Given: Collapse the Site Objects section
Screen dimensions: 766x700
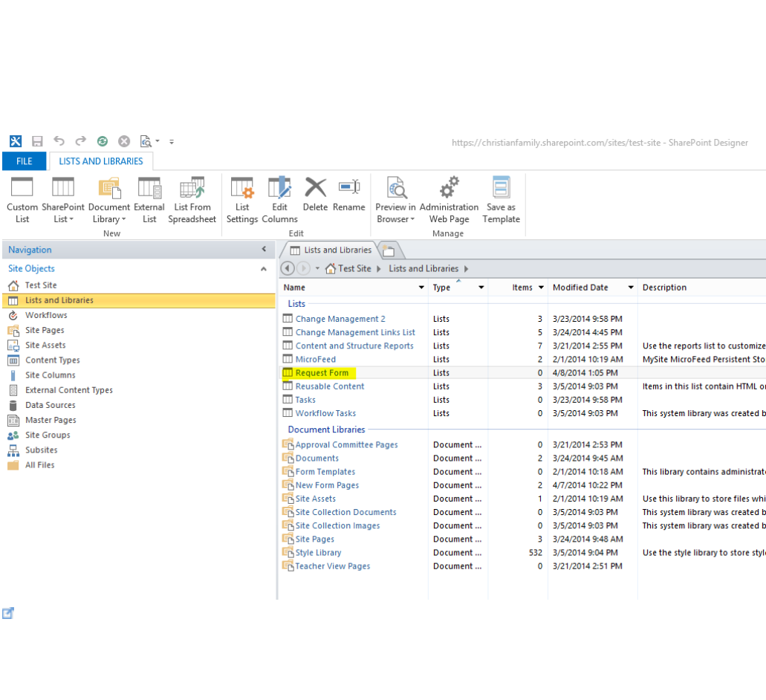Looking at the screenshot, I should pyautogui.click(x=264, y=269).
